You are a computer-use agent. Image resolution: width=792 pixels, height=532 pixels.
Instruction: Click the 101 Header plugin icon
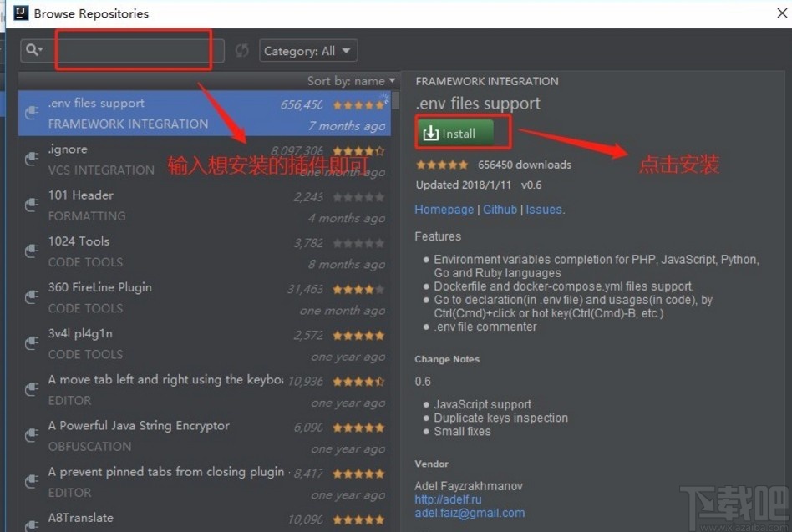(x=31, y=204)
